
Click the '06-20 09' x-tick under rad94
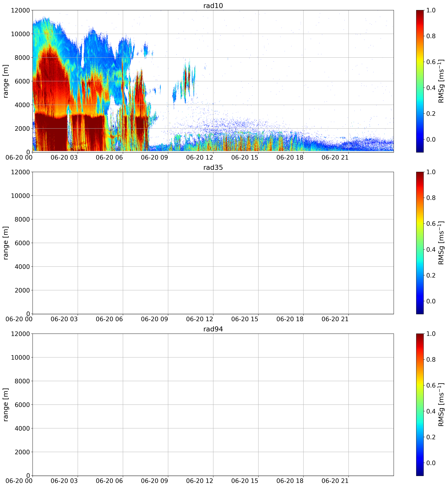(x=154, y=481)
